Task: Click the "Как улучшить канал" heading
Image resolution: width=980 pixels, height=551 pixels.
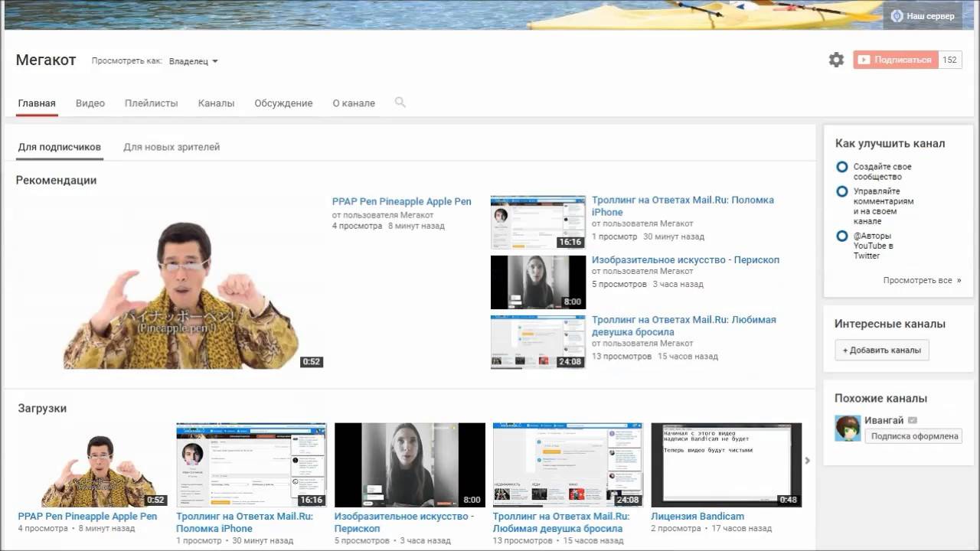Action: (890, 144)
